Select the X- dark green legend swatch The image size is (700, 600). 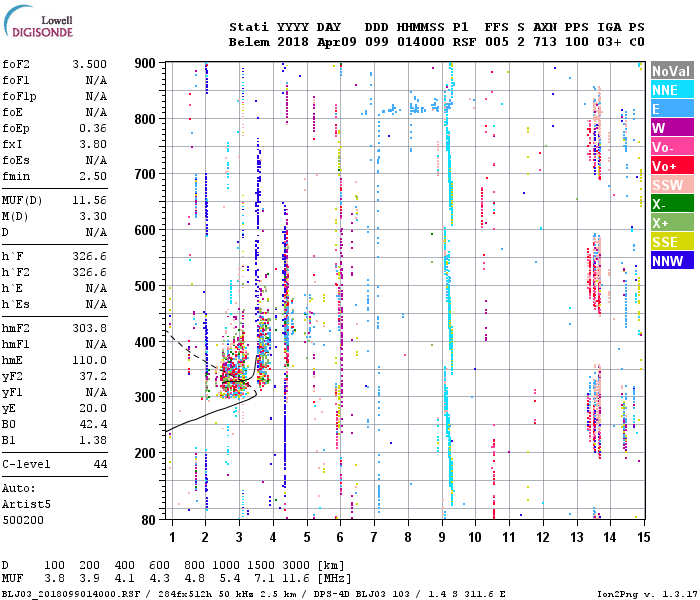tap(672, 204)
